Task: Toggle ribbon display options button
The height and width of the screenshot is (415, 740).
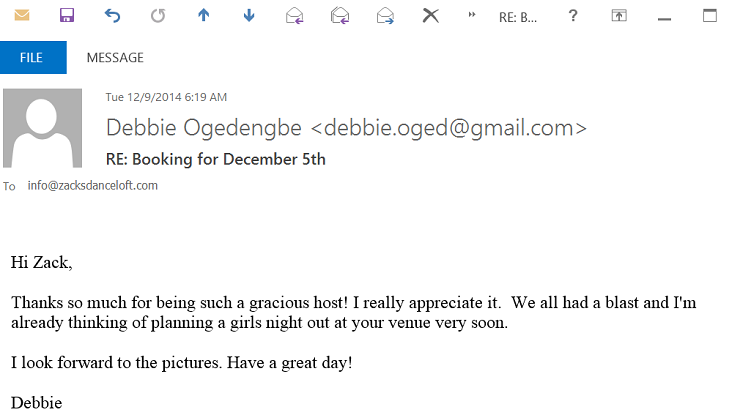Action: 619,16
